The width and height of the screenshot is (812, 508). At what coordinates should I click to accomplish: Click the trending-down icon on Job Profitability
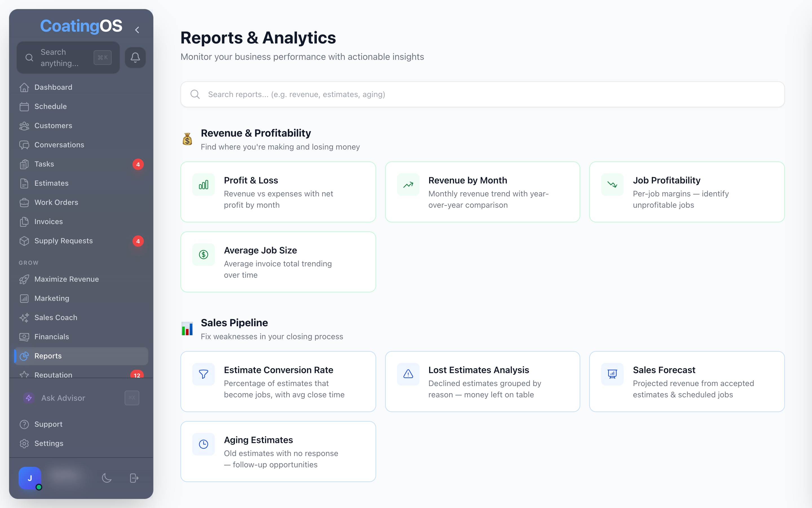[612, 185]
